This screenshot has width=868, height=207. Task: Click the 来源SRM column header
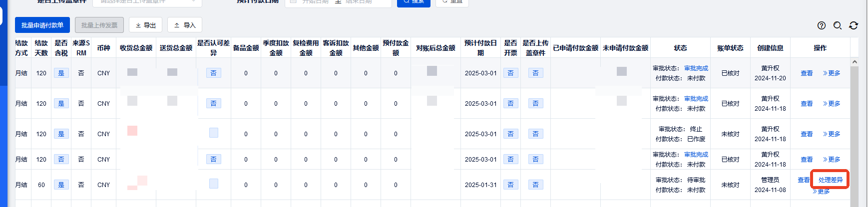81,48
